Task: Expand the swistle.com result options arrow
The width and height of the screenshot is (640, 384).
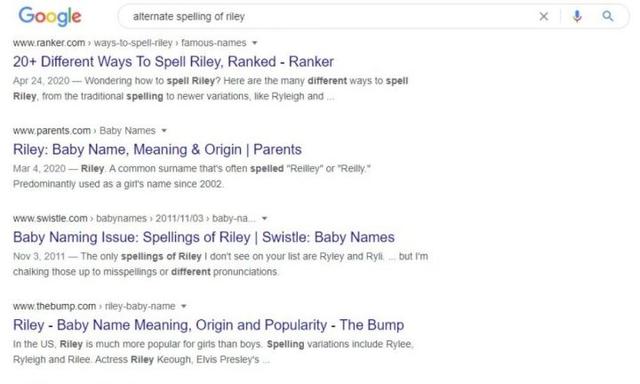Action: [x=264, y=218]
